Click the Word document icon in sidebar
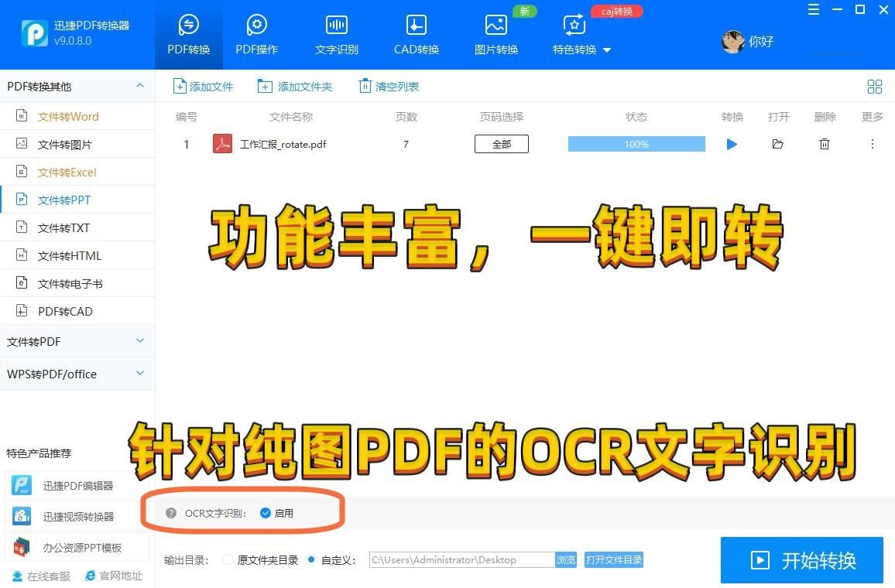This screenshot has height=588, width=895. pos(22,116)
